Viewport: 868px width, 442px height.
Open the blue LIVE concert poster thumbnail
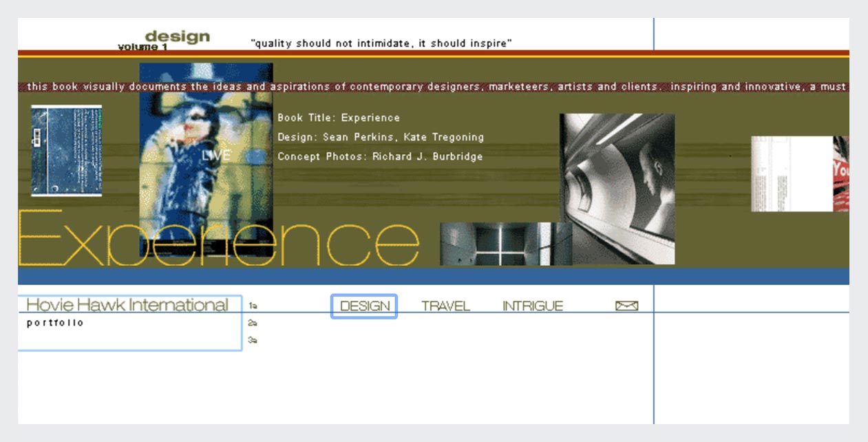tap(206, 160)
